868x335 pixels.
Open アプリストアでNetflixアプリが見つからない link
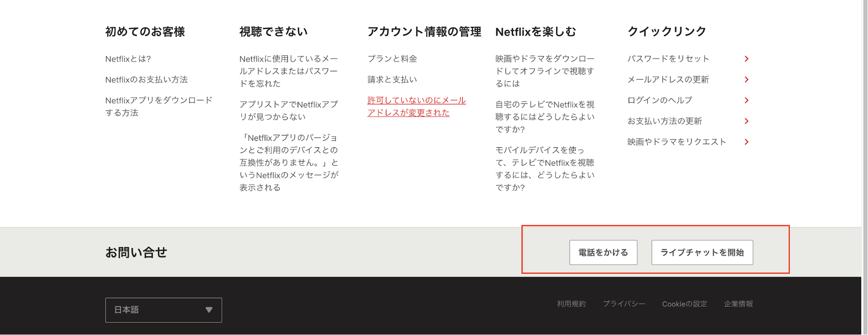click(289, 110)
